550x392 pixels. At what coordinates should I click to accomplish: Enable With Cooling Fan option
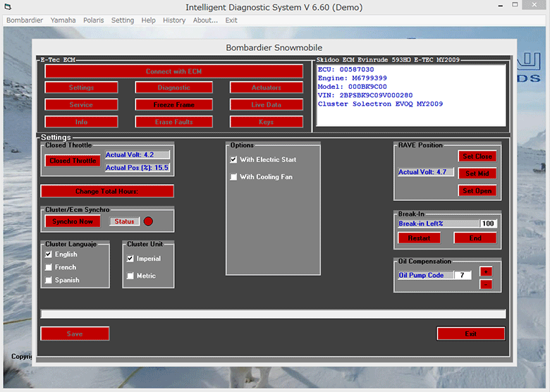pos(233,177)
